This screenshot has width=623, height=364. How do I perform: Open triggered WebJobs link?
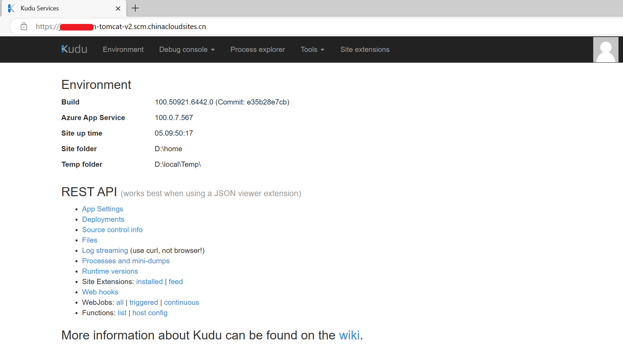click(x=144, y=302)
